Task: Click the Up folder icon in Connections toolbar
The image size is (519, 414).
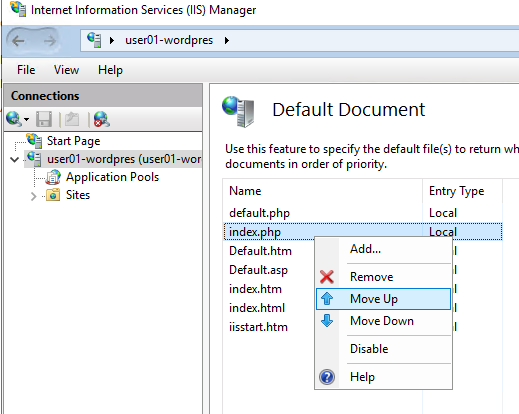Action: tap(72, 119)
